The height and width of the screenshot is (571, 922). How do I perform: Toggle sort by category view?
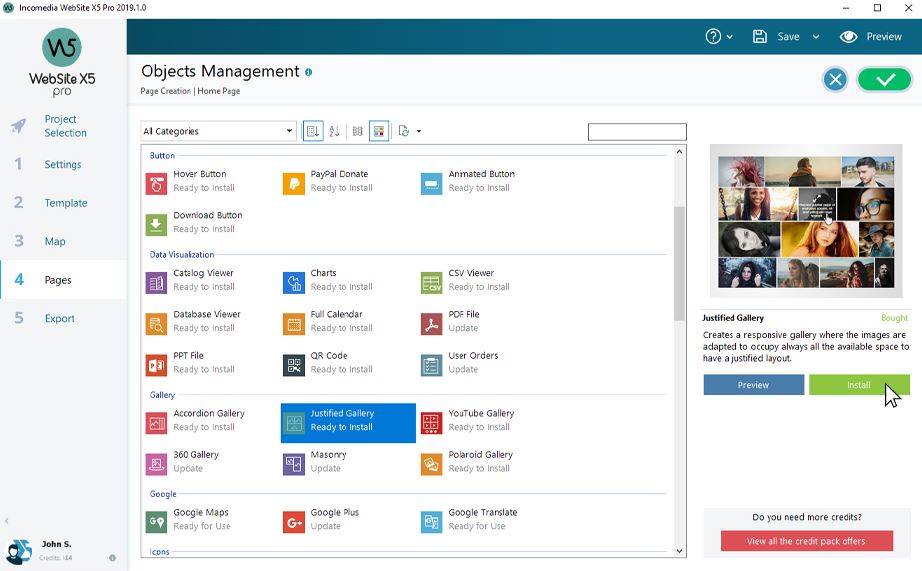click(x=313, y=131)
